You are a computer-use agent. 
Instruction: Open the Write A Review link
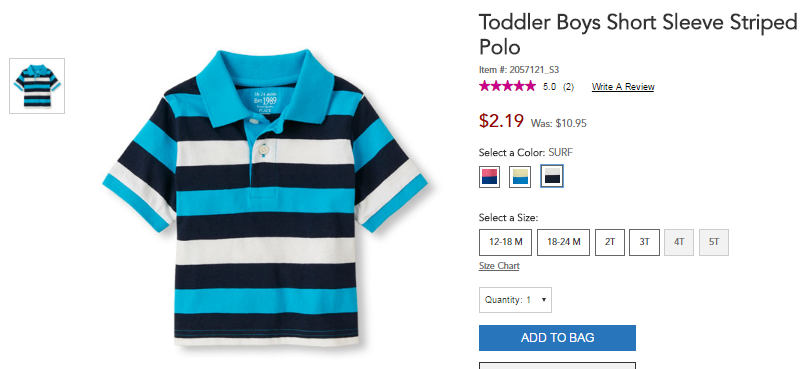point(623,87)
